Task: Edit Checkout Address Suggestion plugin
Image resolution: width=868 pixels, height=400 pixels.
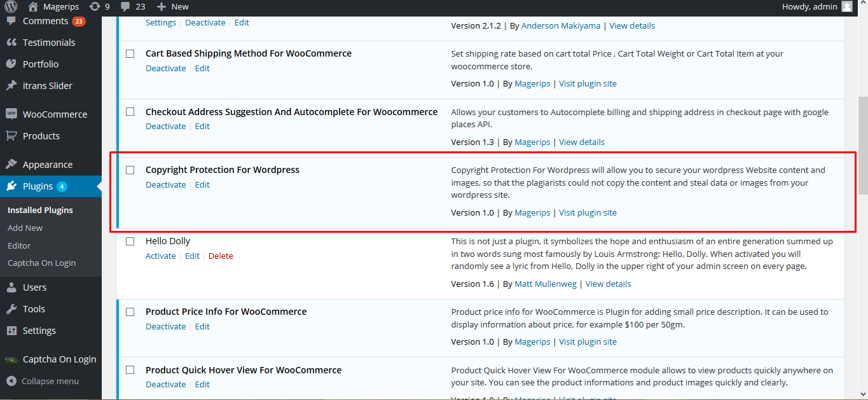Action: tap(202, 126)
